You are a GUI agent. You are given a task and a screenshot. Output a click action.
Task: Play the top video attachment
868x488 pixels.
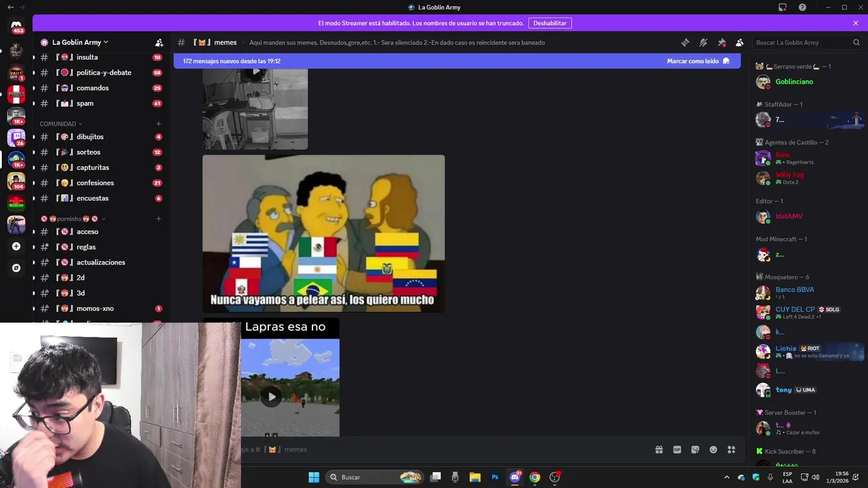pyautogui.click(x=256, y=70)
